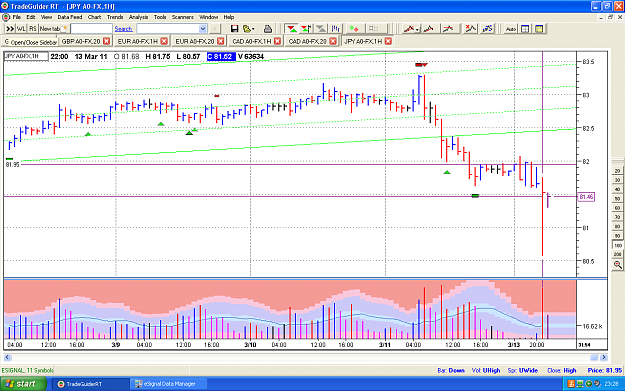This screenshot has height=391, width=625.
Task: Open the Scanners menu
Action: click(x=183, y=17)
